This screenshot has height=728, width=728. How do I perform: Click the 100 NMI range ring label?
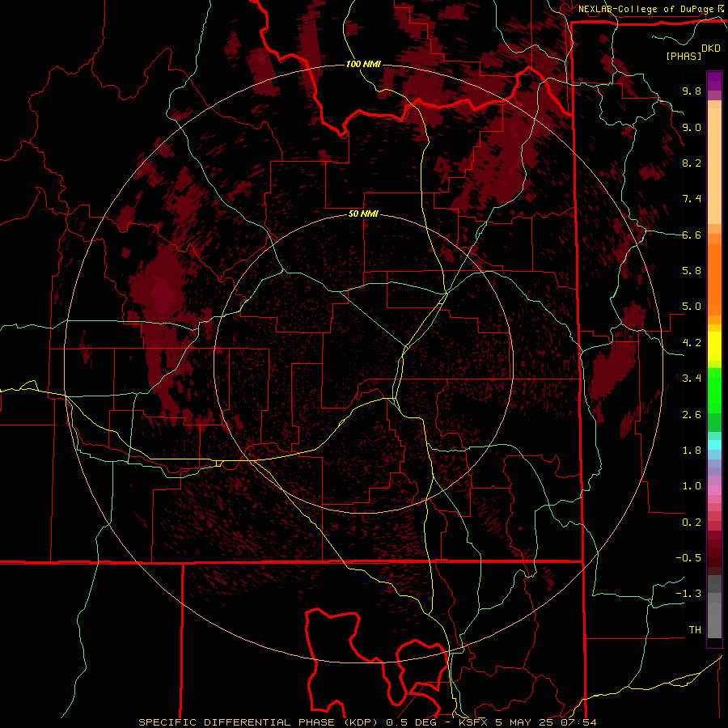click(363, 64)
